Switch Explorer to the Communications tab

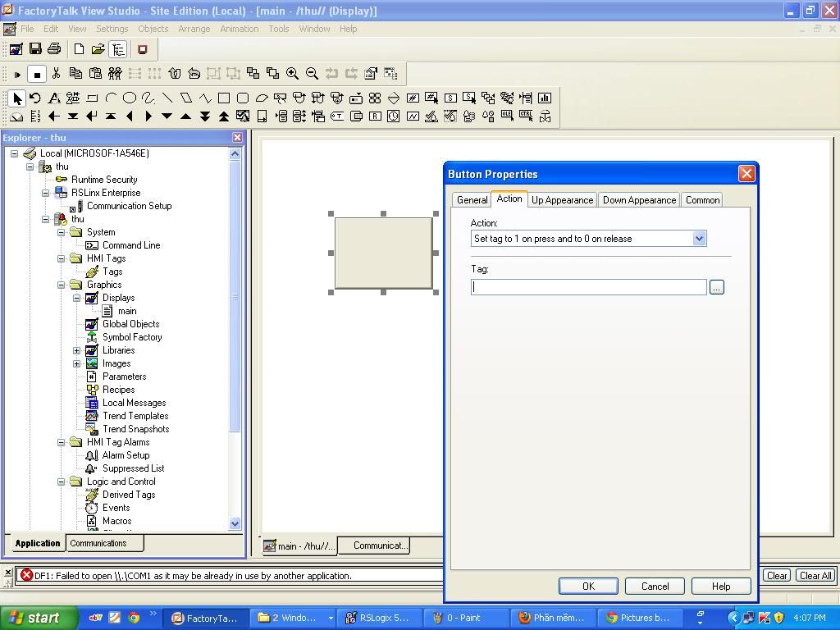point(104,543)
